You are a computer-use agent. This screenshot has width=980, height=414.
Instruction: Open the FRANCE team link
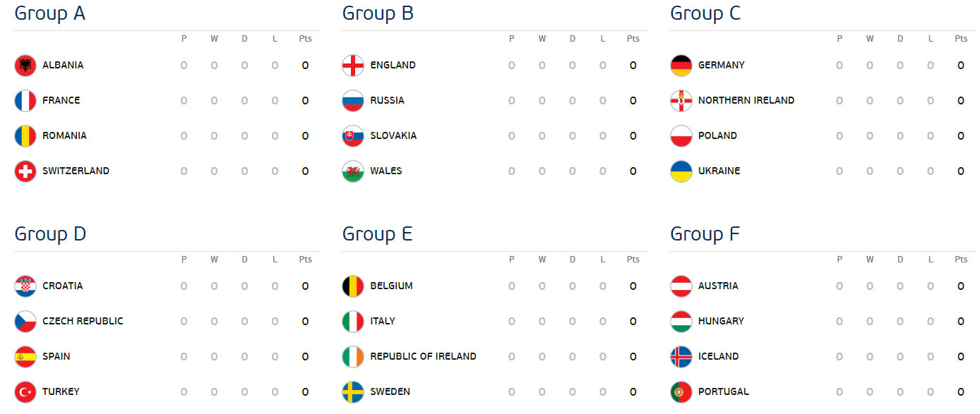tap(61, 100)
